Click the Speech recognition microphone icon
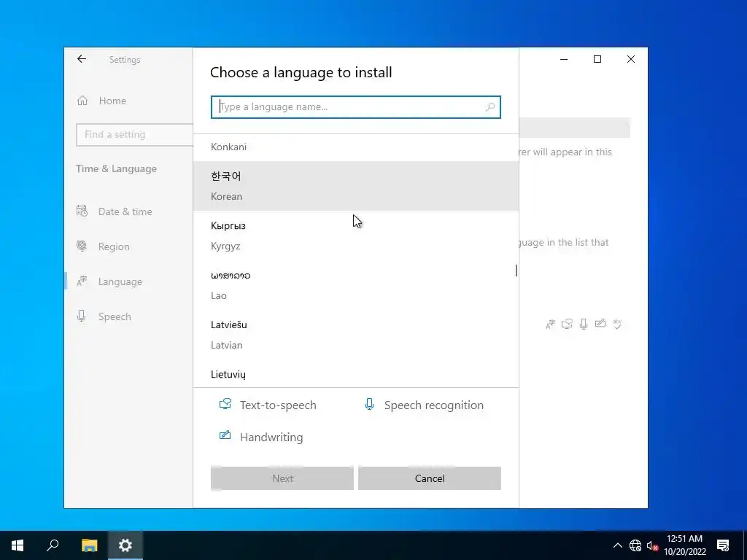747x560 pixels. pos(369,404)
